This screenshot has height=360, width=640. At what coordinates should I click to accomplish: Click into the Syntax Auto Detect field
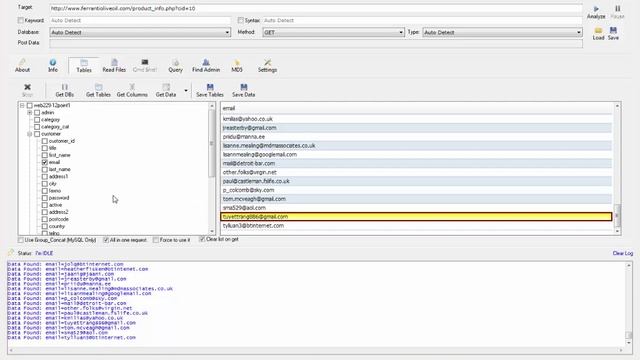422,20
